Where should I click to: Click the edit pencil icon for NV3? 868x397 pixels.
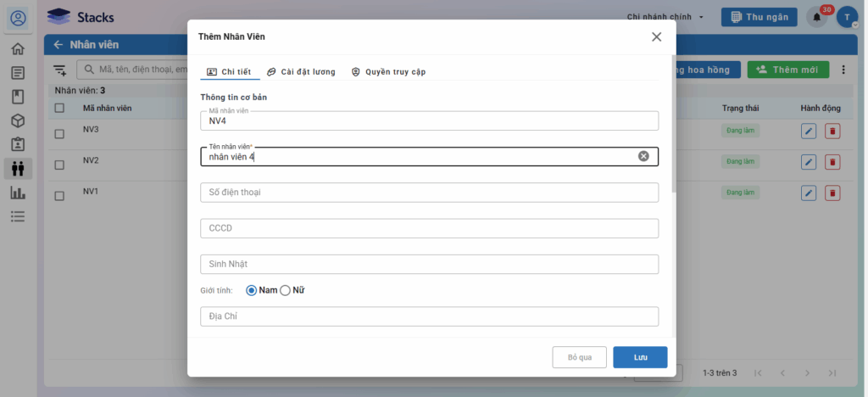[809, 131]
